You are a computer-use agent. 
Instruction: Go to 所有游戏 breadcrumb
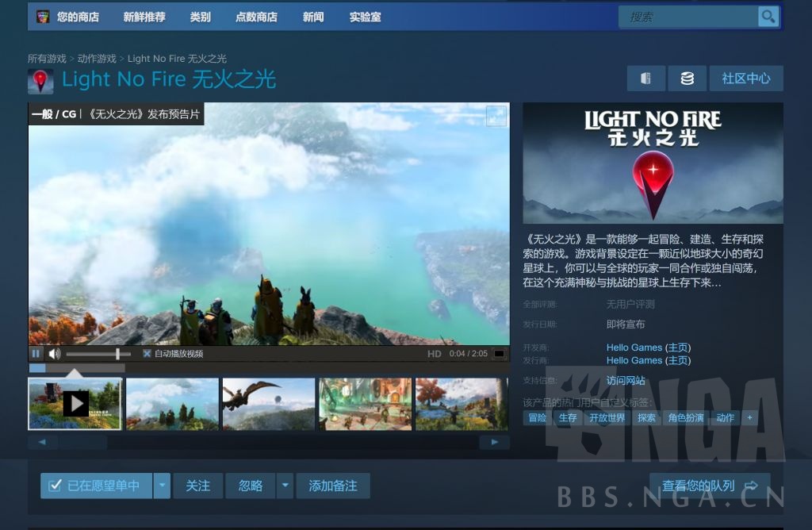[x=47, y=59]
